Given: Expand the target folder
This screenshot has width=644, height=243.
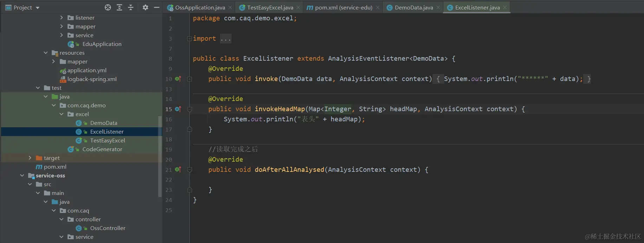Looking at the screenshot, I should [30, 158].
